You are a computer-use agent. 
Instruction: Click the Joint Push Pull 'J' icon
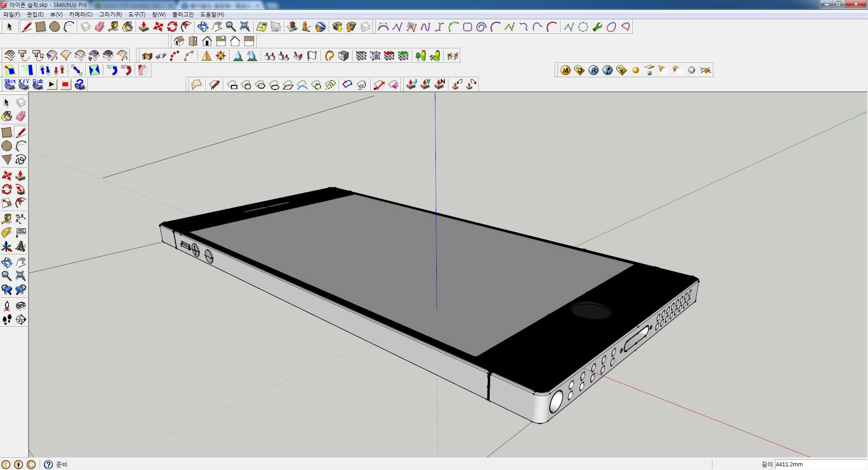(411, 85)
